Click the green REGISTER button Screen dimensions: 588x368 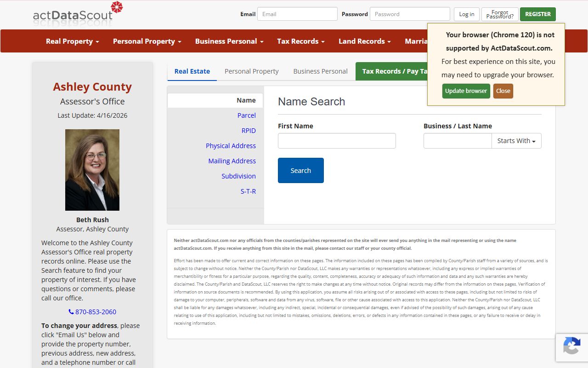tap(538, 14)
